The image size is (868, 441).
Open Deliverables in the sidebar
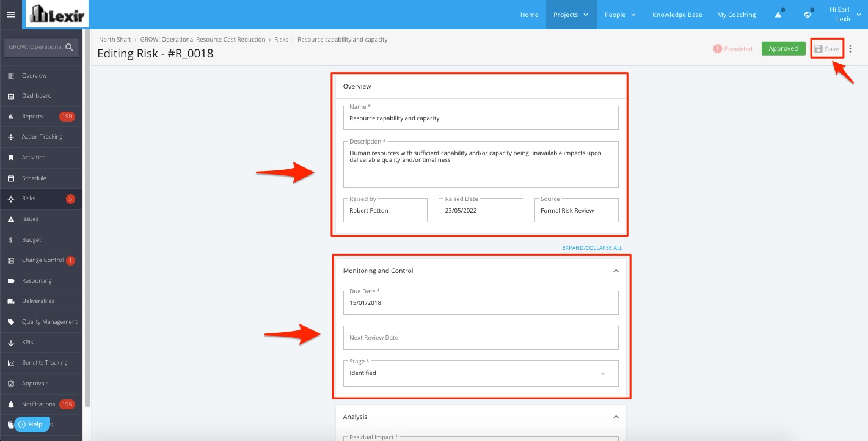click(x=41, y=301)
